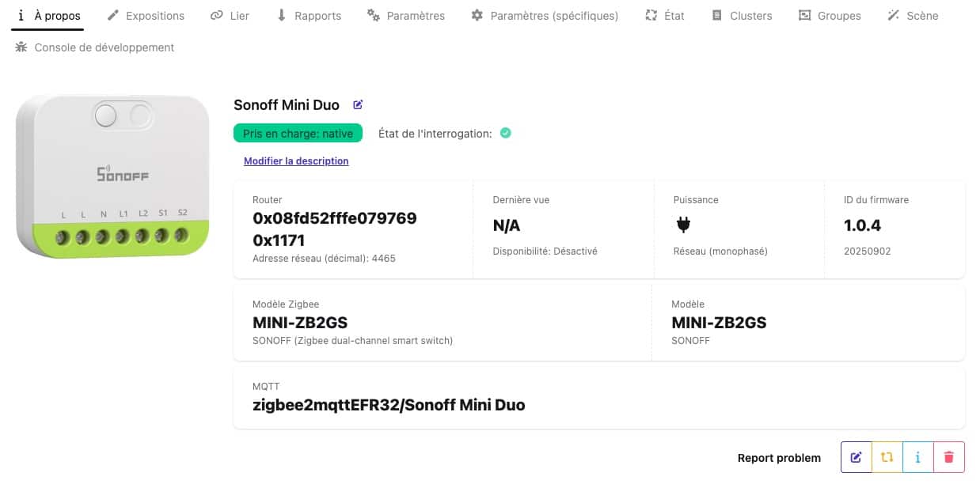The image size is (980, 484).
Task: Click the Modifier la description link
Action: point(296,161)
